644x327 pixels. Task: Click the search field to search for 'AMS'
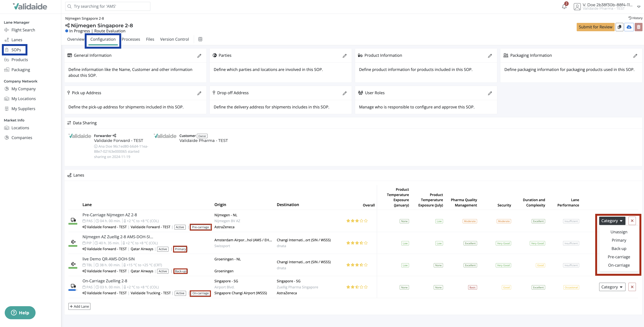click(108, 6)
